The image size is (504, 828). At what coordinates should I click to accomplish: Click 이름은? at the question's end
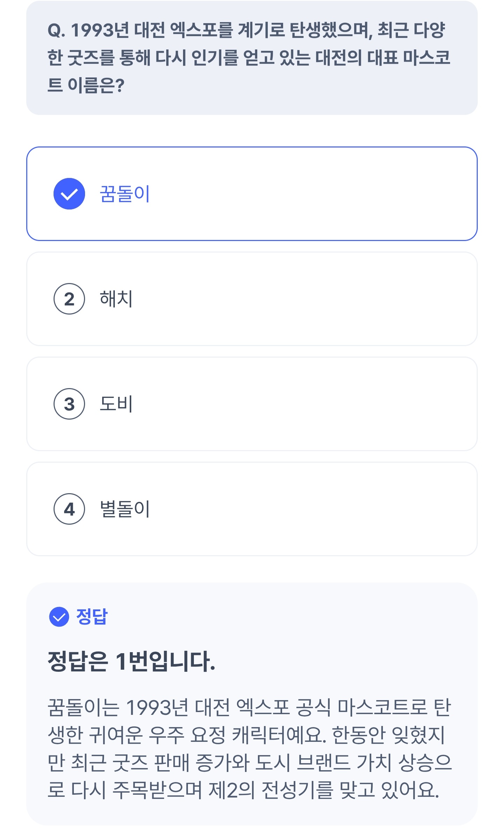tap(96, 85)
